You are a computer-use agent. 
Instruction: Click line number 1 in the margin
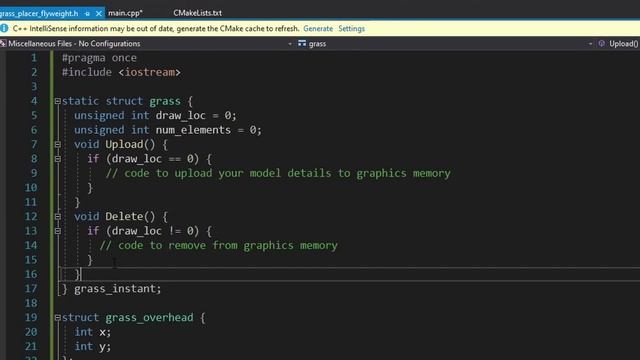[x=34, y=58]
